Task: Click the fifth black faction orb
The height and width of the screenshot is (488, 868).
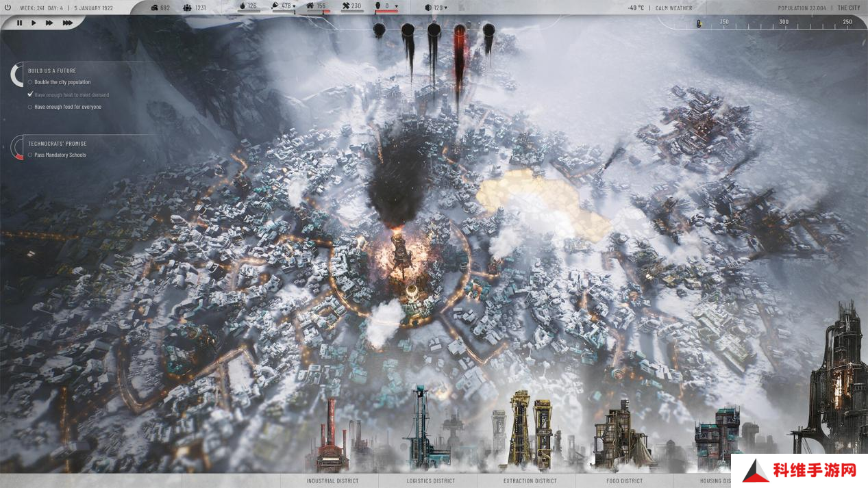Action: click(x=488, y=30)
